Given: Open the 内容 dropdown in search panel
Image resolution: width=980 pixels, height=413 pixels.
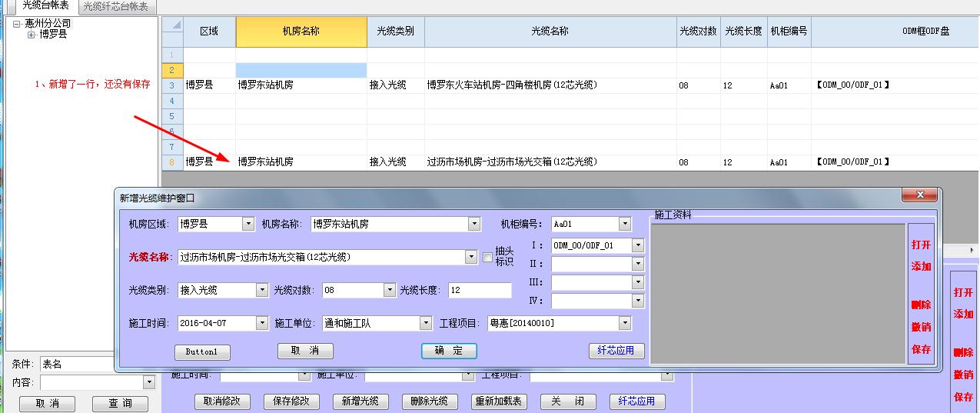Looking at the screenshot, I should tap(149, 382).
